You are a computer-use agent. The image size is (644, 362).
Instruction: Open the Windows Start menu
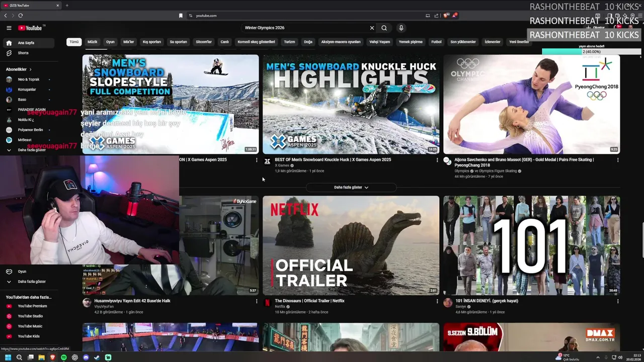click(8, 357)
